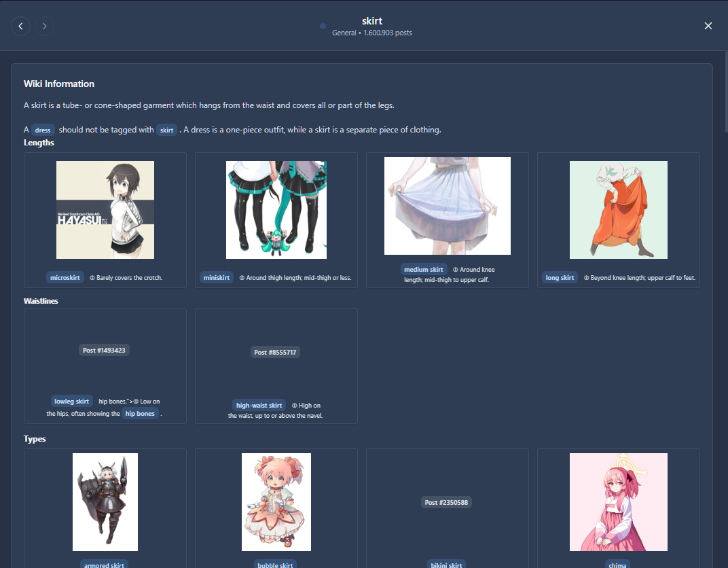The width and height of the screenshot is (728, 568).
Task: Click the Types section heading
Action: (x=35, y=439)
